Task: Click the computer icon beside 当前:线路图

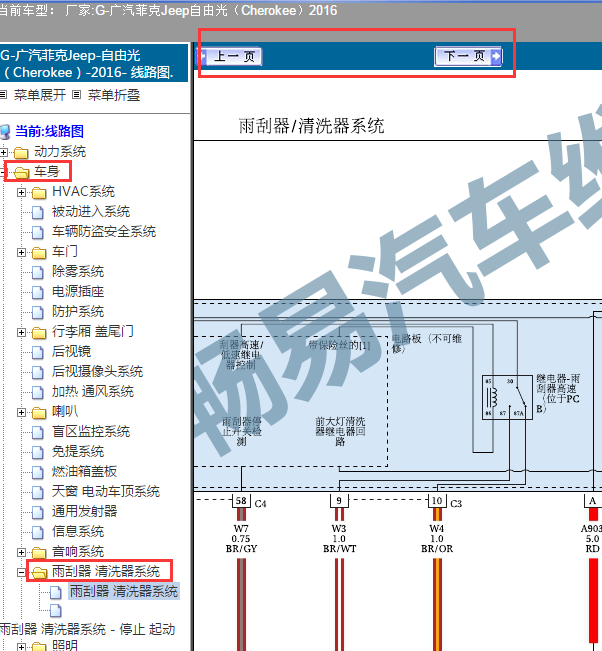Action: [5, 132]
